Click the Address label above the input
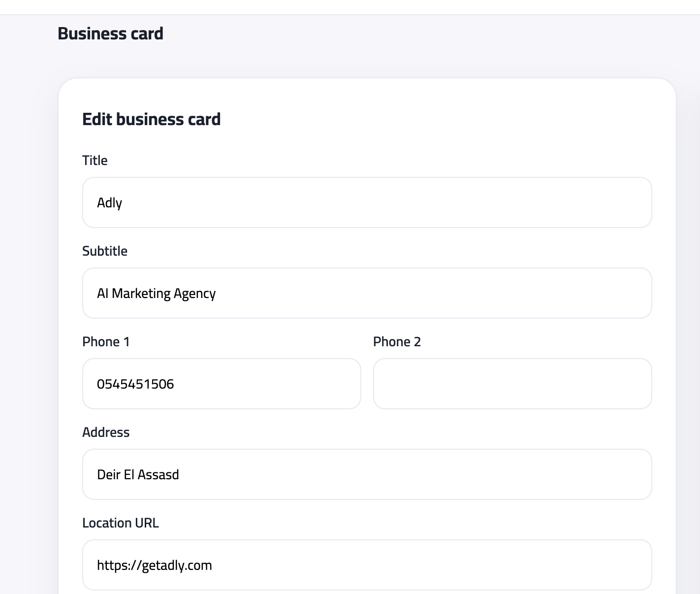700x594 pixels. (x=106, y=432)
